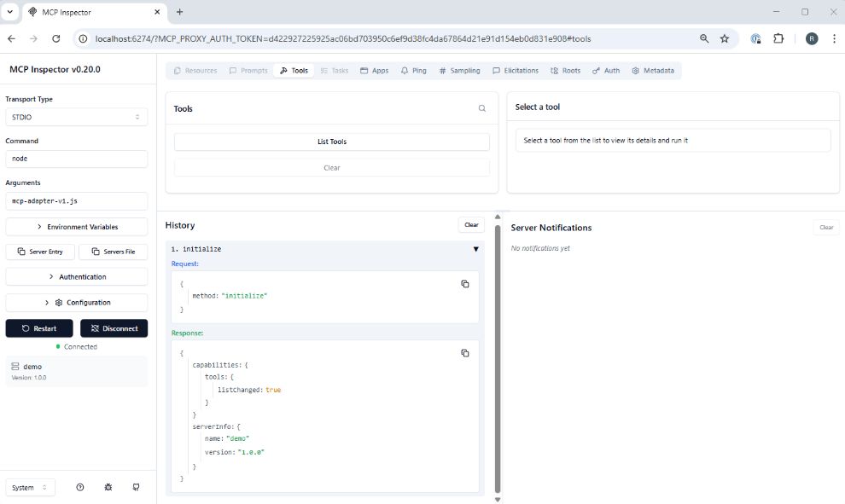
Task: Restart the server connection
Action: click(38, 328)
